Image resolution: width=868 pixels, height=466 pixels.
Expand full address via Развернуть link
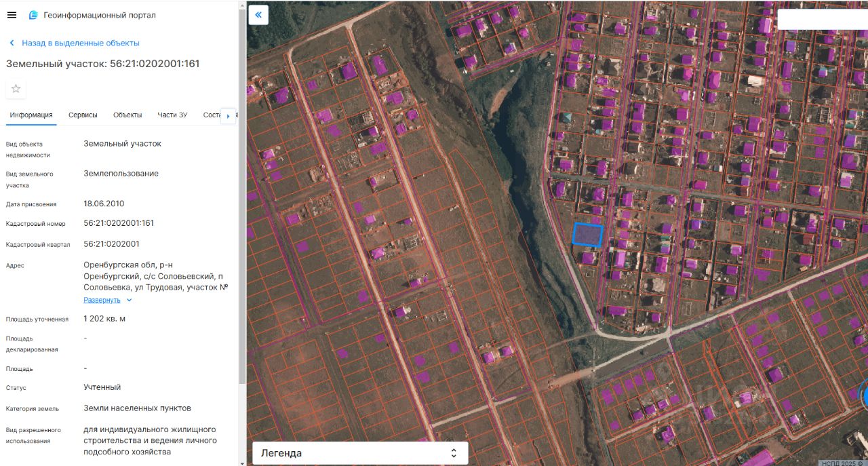coord(108,300)
